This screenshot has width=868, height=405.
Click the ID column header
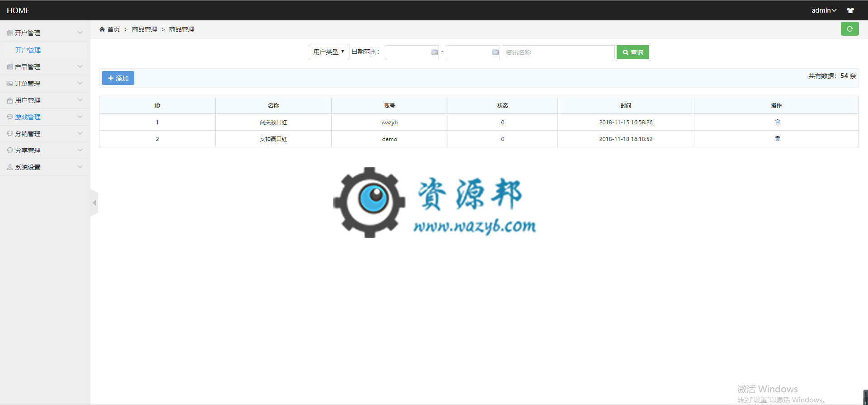pyautogui.click(x=157, y=105)
